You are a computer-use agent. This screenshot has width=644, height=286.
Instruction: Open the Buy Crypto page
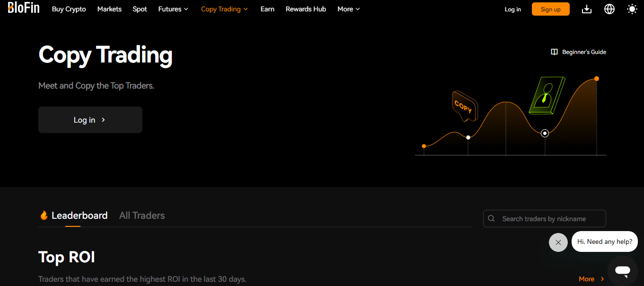pyautogui.click(x=69, y=9)
